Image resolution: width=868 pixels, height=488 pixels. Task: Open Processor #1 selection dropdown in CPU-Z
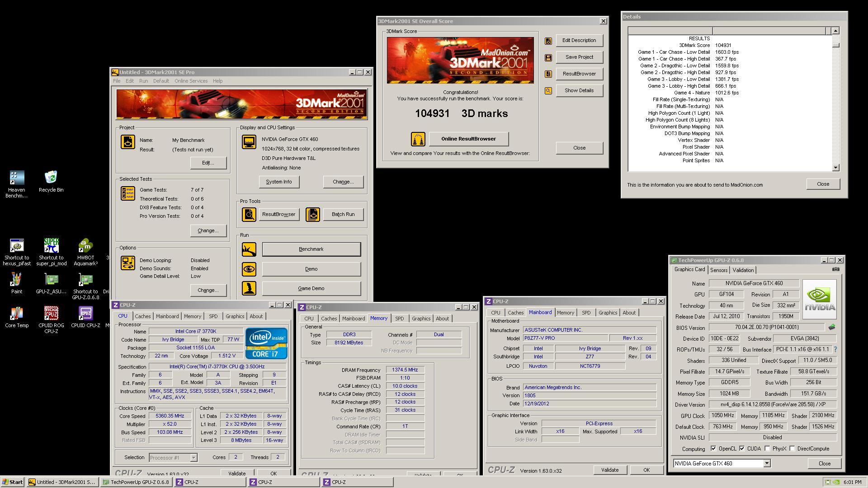193,458
